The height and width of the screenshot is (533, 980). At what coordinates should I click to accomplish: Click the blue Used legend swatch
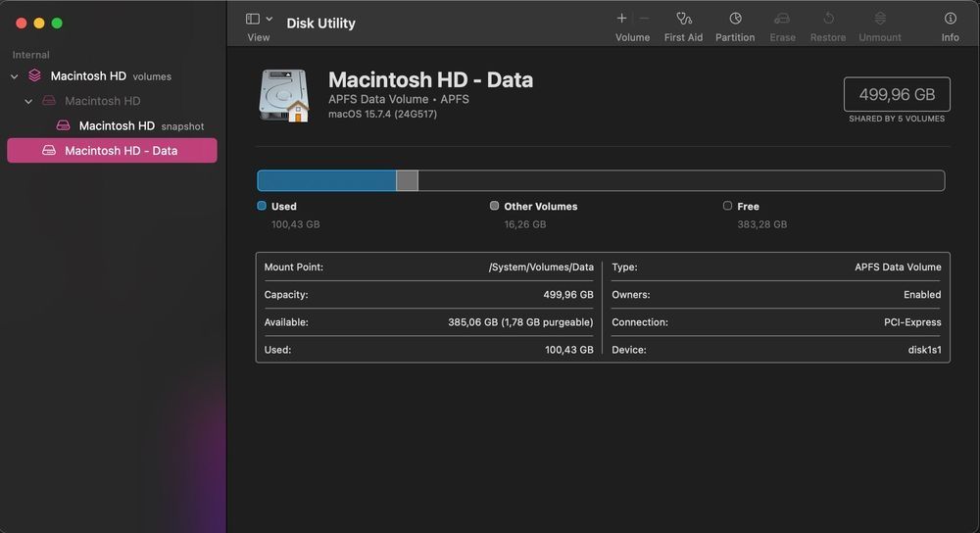(262, 206)
